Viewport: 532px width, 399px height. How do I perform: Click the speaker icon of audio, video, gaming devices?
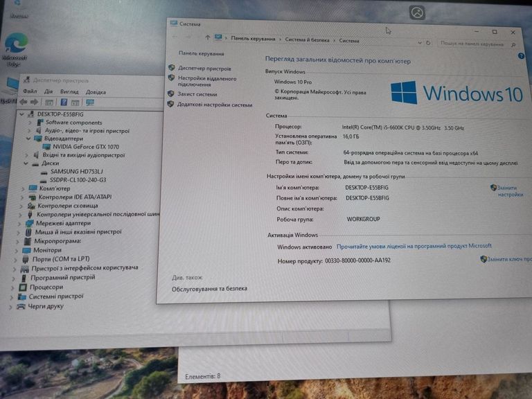click(x=39, y=131)
